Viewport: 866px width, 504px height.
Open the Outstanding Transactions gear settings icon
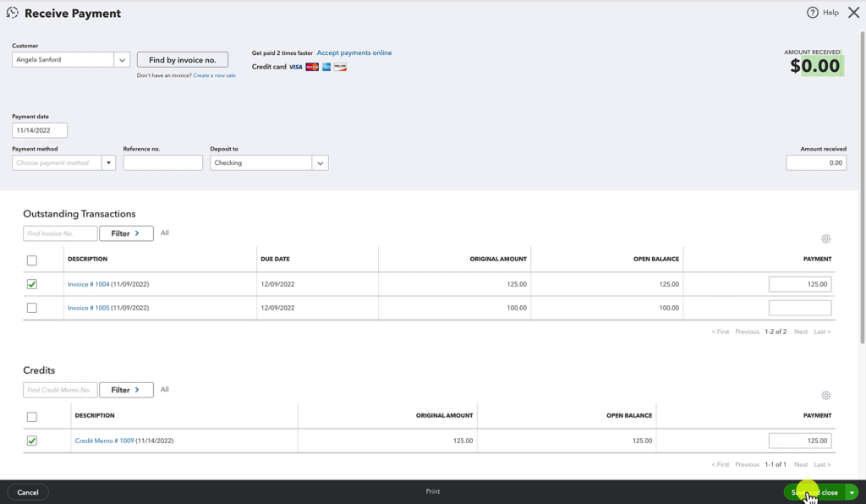pos(826,239)
